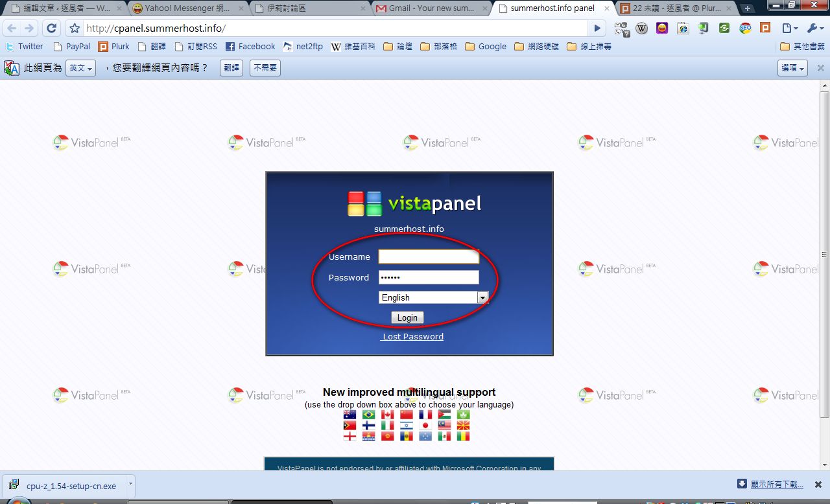Expand the 線上掃毒 bookmark folder

pyautogui.click(x=589, y=47)
